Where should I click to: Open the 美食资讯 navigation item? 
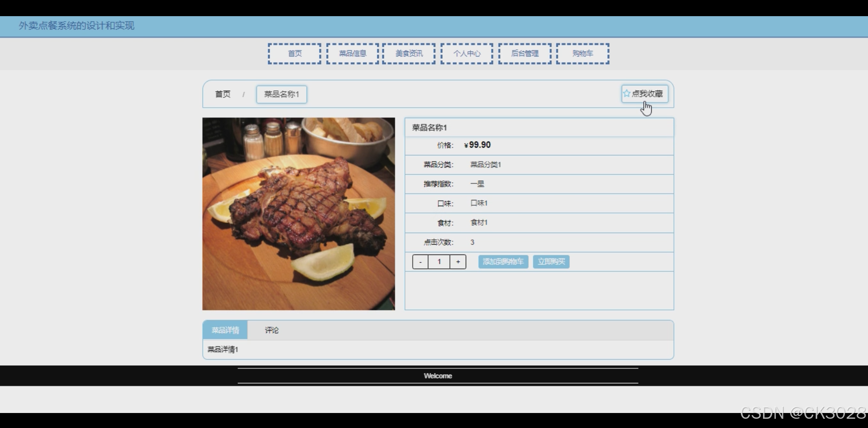pos(409,54)
